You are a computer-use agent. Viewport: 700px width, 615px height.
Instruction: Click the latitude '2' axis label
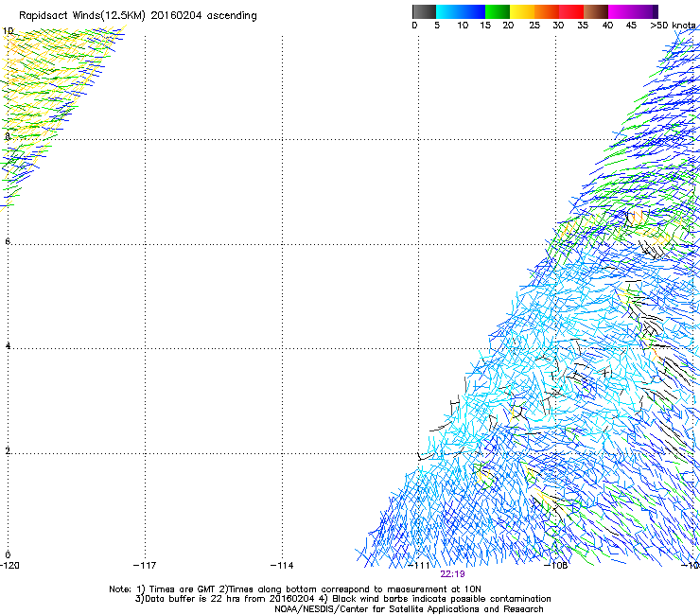click(8, 451)
